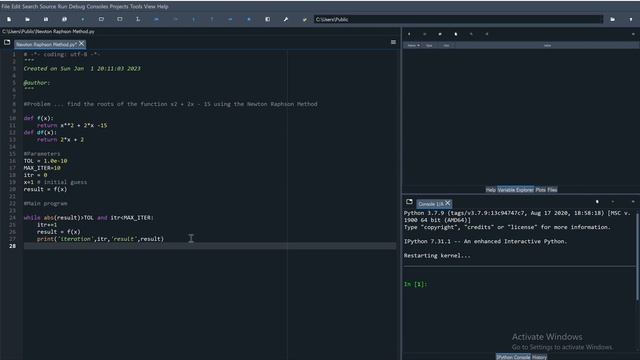Open the PYTHONPATH manager icon
Screen dimensions: 640x360
(304, 19)
